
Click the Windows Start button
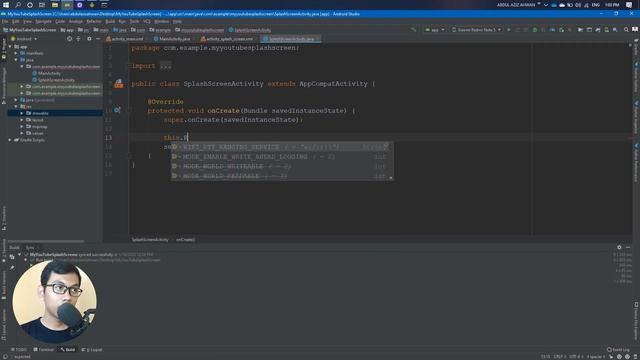(x=6, y=5)
